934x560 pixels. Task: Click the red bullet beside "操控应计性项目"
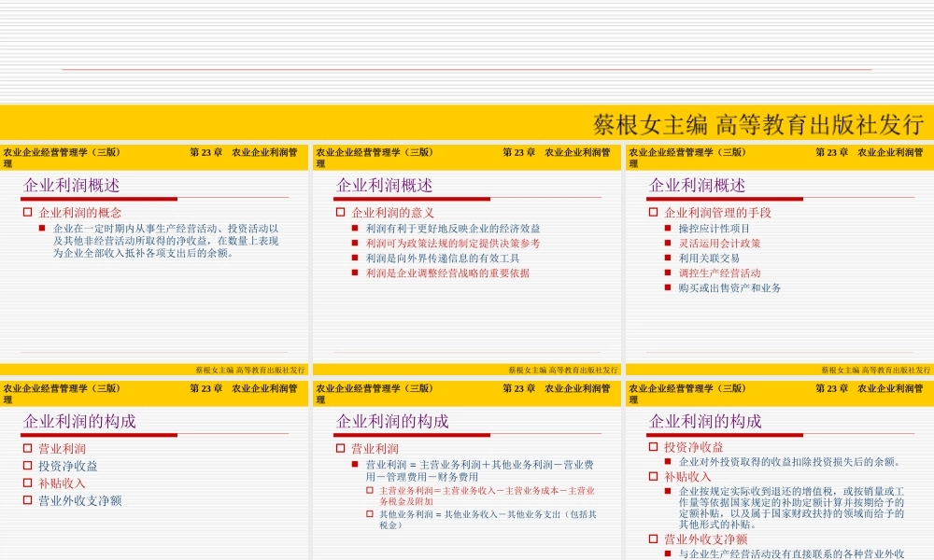click(x=666, y=226)
